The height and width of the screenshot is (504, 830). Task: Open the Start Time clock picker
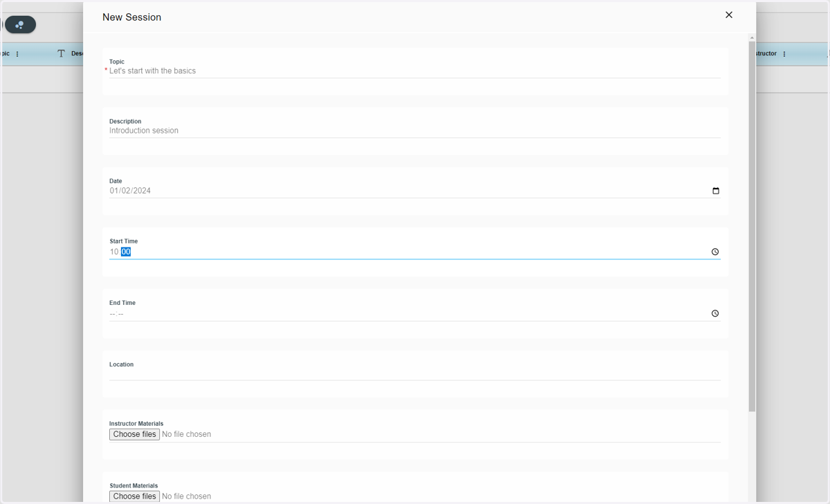[x=715, y=252]
